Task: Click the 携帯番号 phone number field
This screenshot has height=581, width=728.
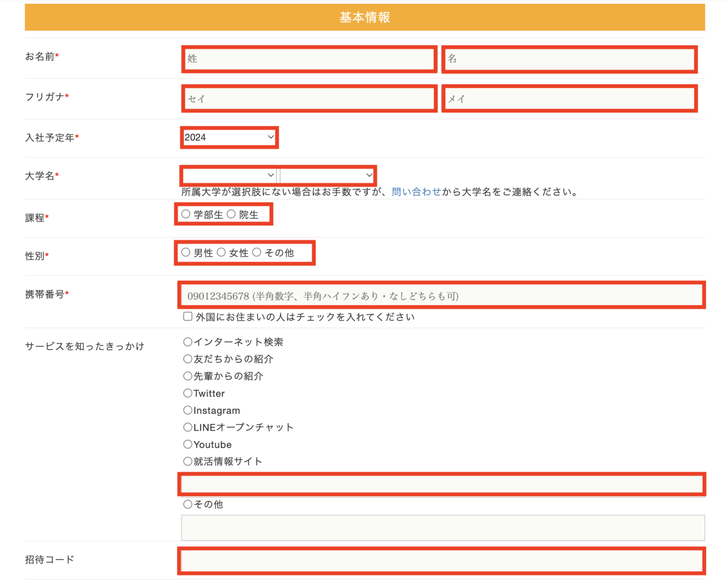Action: pyautogui.click(x=441, y=295)
